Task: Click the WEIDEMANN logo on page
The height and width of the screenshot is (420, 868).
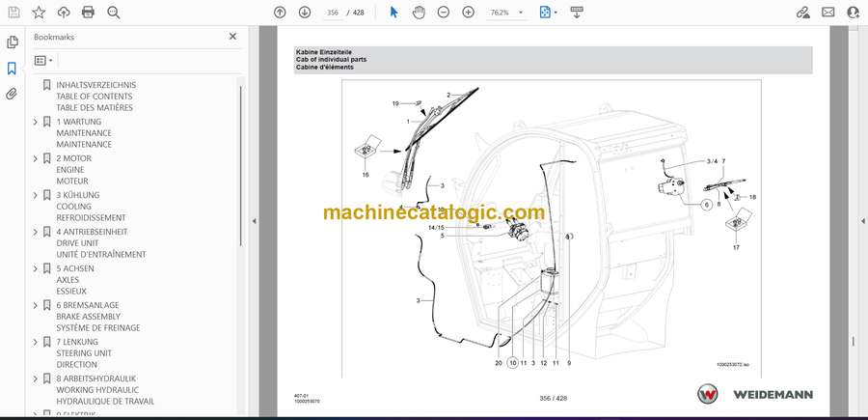Action: [755, 394]
